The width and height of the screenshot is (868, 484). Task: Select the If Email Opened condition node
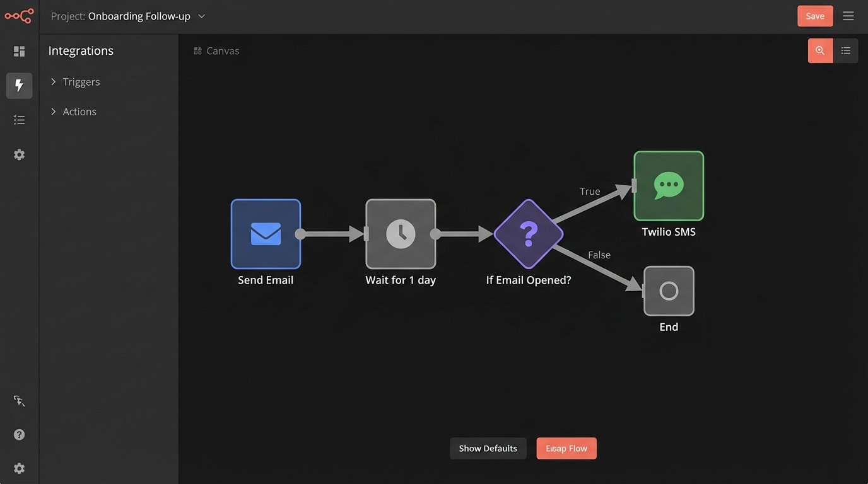[x=528, y=234]
